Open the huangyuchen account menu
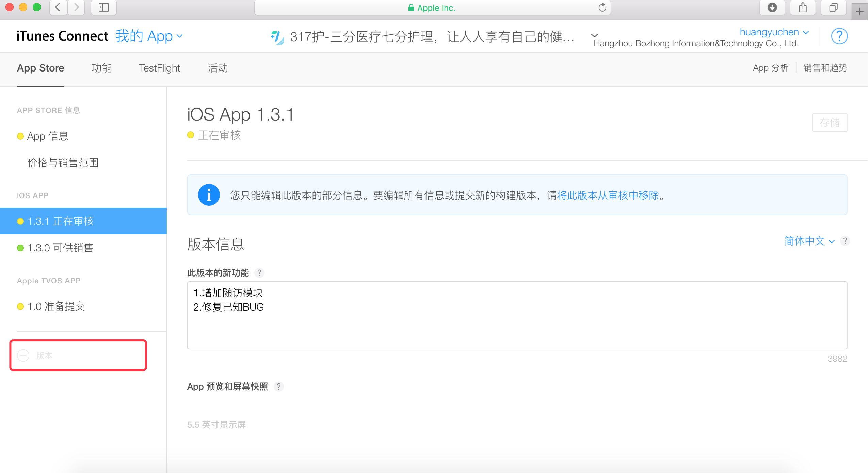Viewport: 868px width, 473px height. tap(774, 32)
